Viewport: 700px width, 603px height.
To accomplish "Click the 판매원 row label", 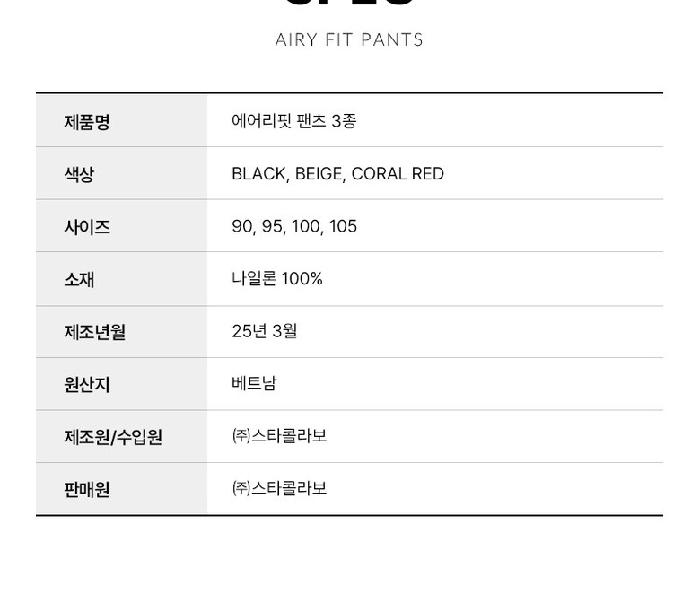I will [86, 489].
